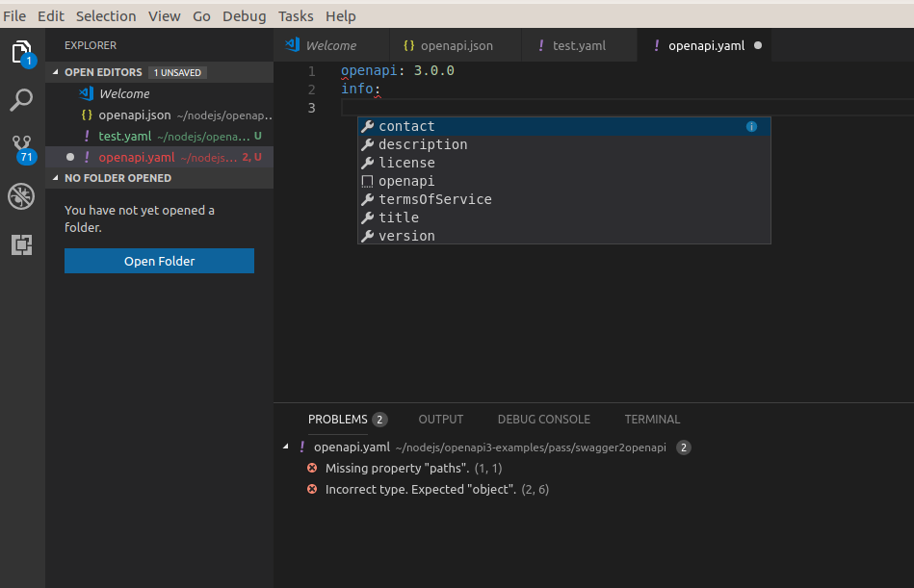Switch to the Terminal panel tab
The width and height of the screenshot is (914, 588).
(x=652, y=420)
